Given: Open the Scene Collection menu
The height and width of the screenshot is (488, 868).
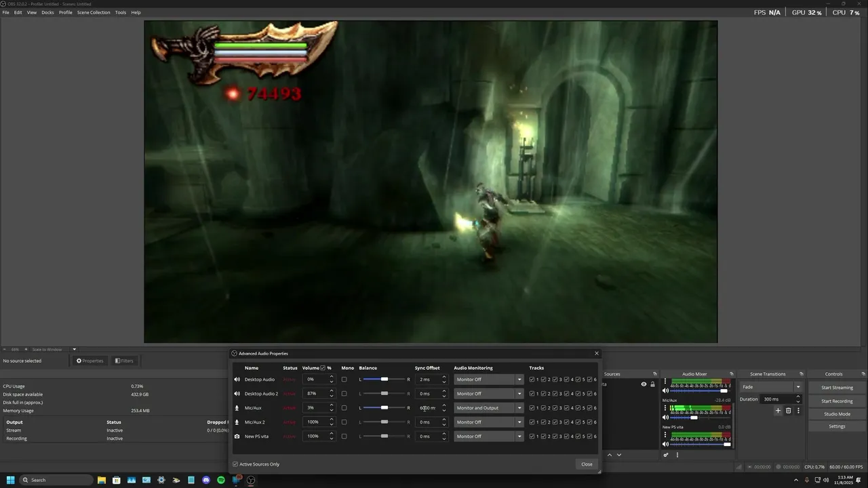Looking at the screenshot, I should (94, 12).
